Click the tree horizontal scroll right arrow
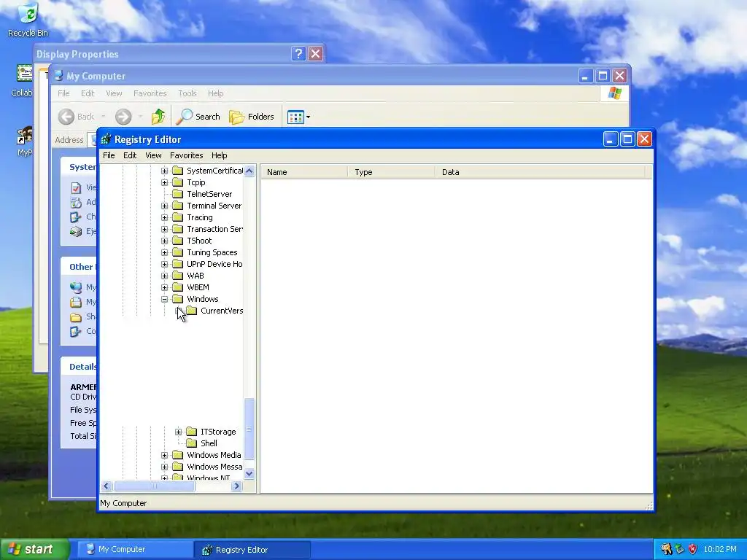 pyautogui.click(x=237, y=486)
